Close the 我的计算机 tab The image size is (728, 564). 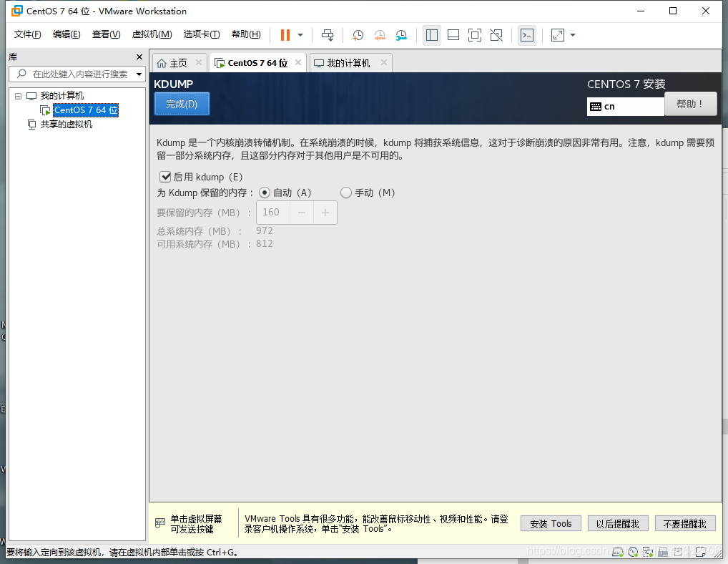(x=384, y=62)
